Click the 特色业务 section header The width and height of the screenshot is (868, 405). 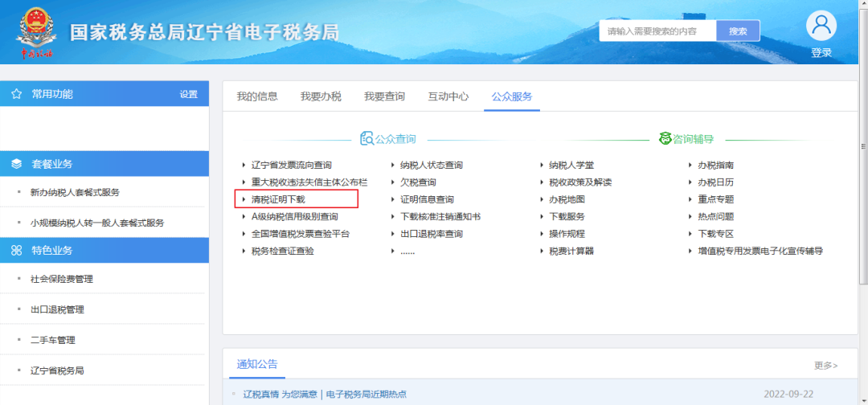click(104, 250)
